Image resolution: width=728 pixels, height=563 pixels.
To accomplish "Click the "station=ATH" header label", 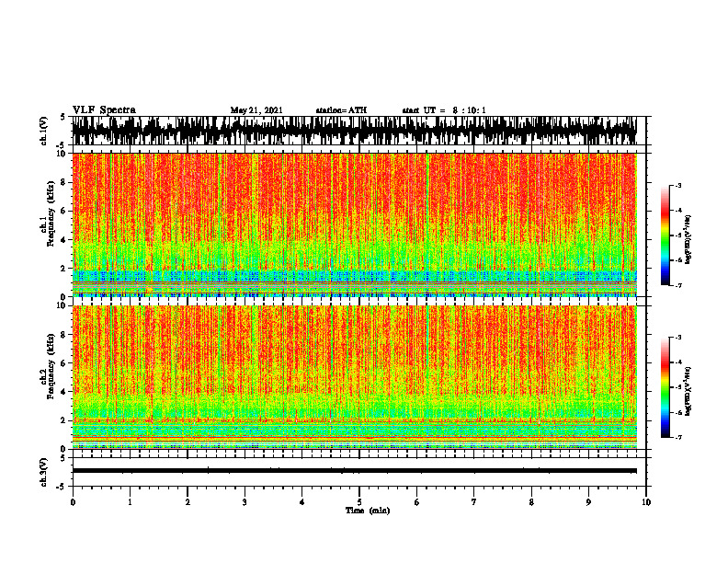I will point(341,110).
